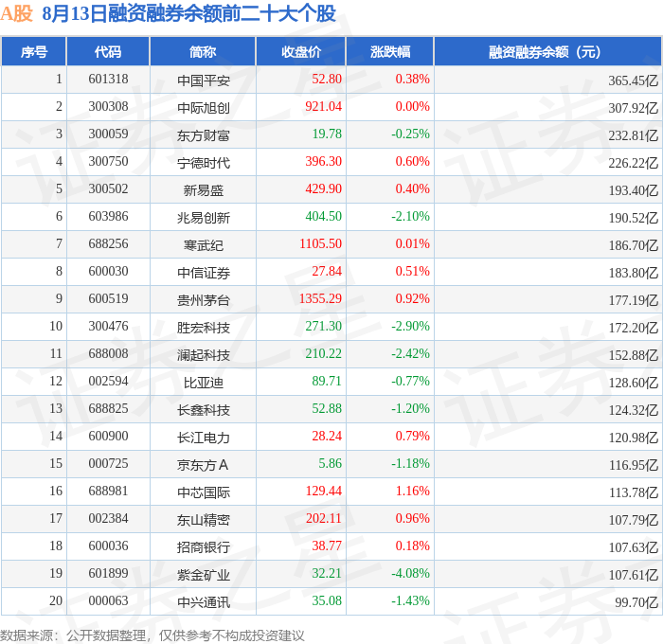Click 贵州茅台 in the name column
Image resolution: width=663 pixels, height=644 pixels.
click(204, 300)
